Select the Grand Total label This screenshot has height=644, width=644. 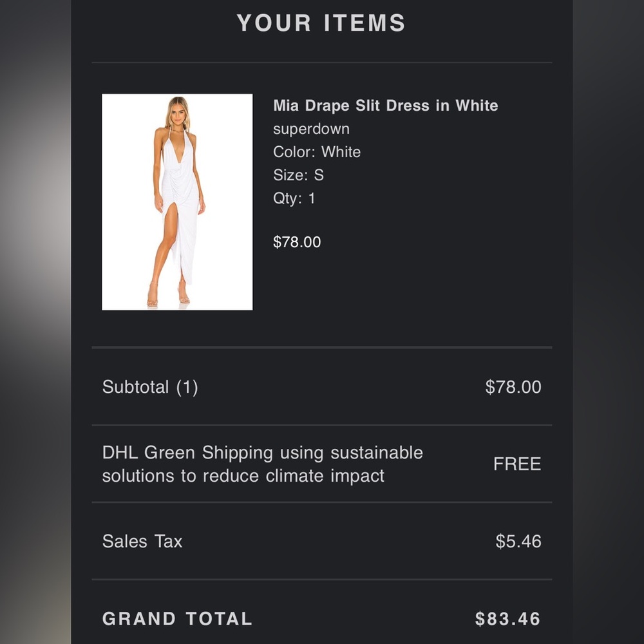(x=177, y=618)
